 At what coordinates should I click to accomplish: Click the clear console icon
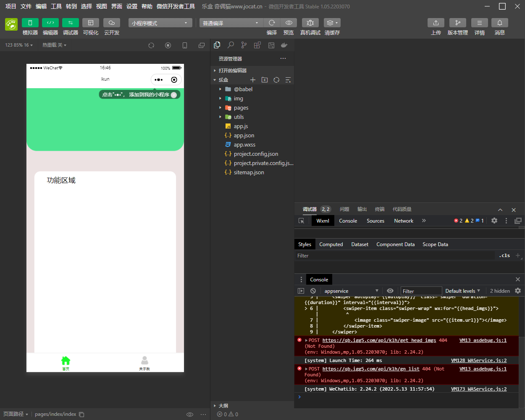[313, 291]
